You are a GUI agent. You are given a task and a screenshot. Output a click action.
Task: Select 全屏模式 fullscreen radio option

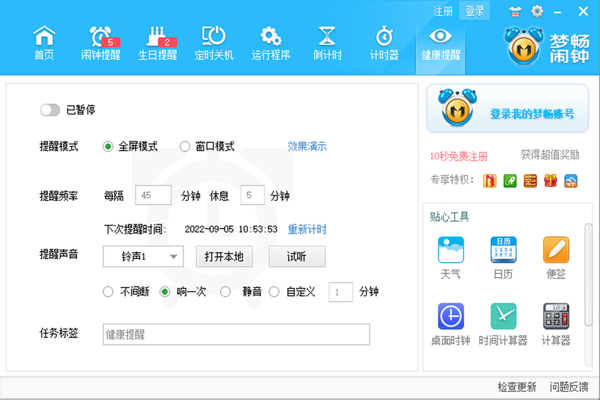coord(108,146)
